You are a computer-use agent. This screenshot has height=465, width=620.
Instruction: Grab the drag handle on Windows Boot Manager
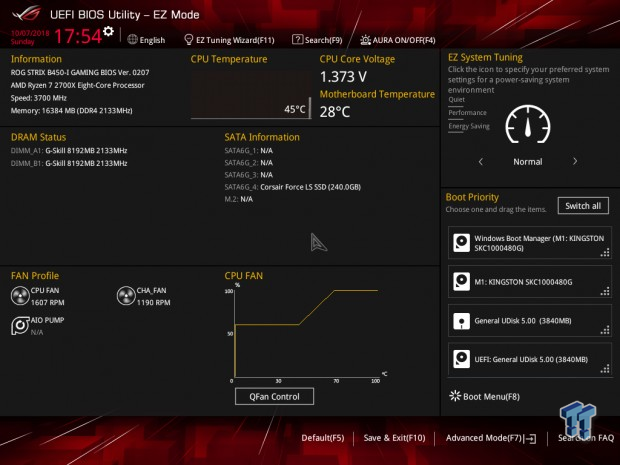tap(605, 252)
